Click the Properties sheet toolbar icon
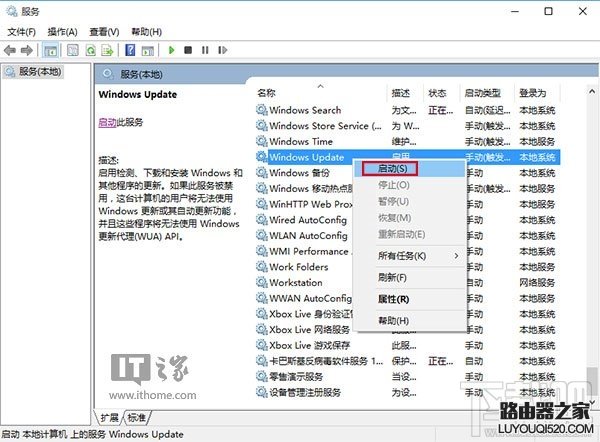This screenshot has width=600, height=442. 73,50
